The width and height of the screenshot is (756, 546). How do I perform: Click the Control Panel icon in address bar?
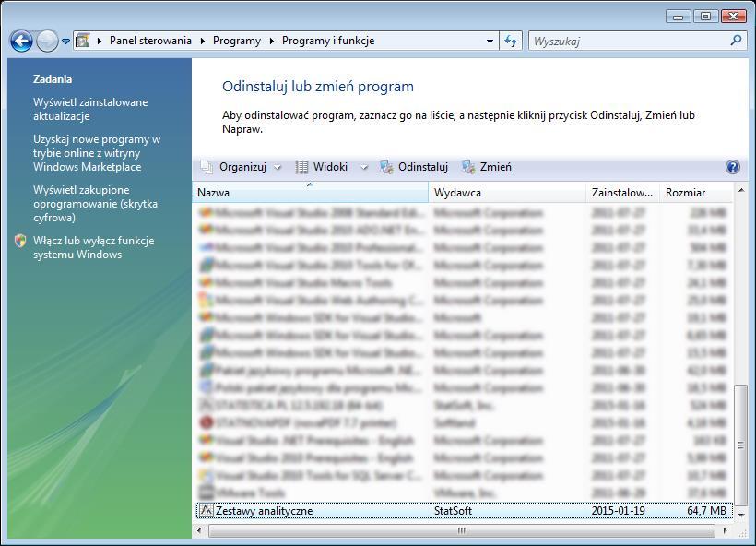[x=83, y=41]
